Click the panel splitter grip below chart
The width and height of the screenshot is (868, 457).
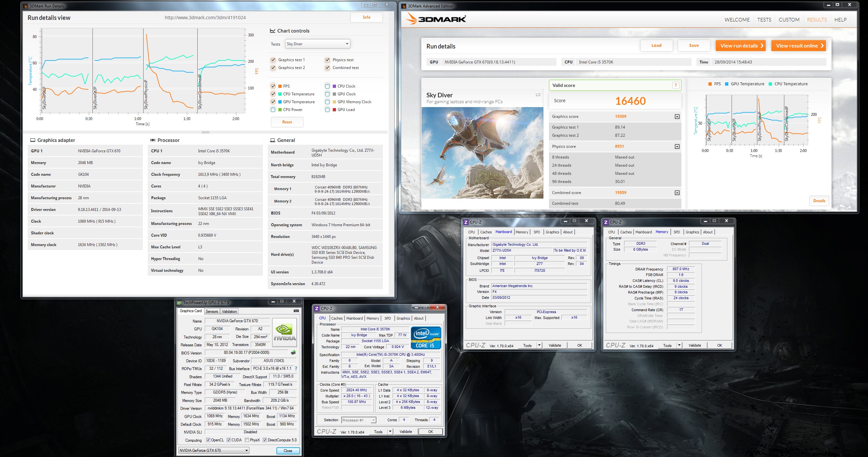[x=205, y=132]
